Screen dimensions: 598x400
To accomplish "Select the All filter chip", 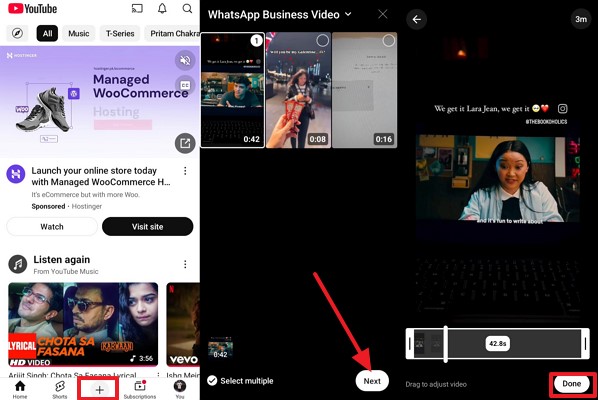I will (x=47, y=34).
